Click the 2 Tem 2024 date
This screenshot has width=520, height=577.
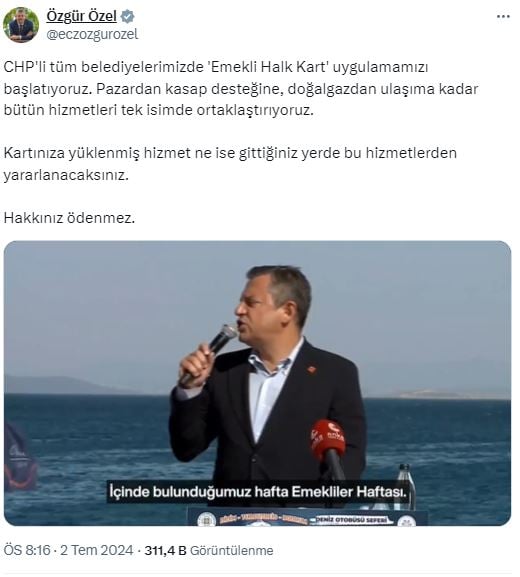point(96,550)
